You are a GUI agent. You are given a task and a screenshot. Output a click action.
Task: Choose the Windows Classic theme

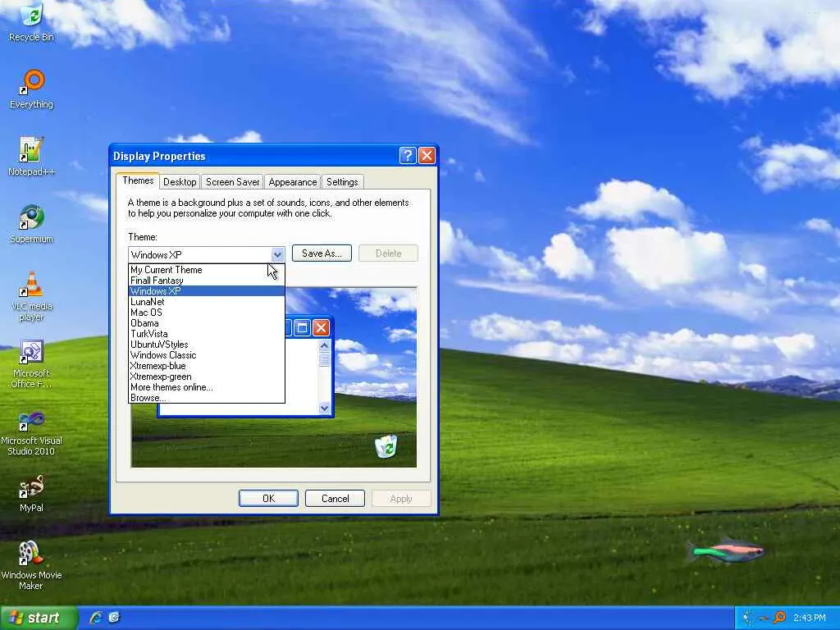tap(207, 355)
